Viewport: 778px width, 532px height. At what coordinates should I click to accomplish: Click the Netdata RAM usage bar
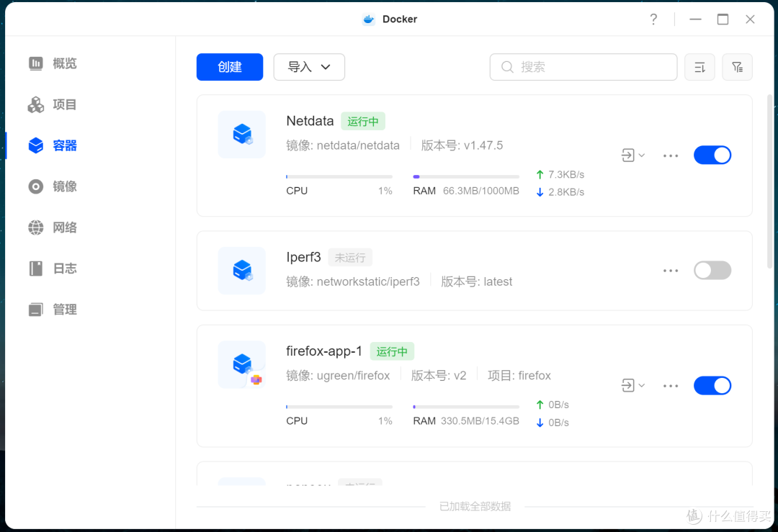click(x=466, y=176)
